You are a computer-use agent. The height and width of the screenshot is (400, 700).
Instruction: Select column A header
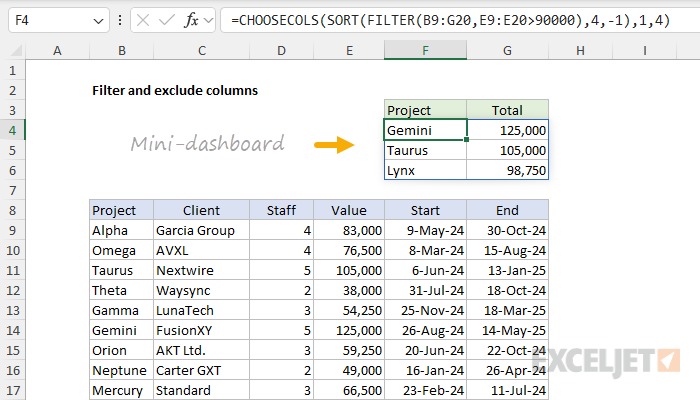pyautogui.click(x=57, y=50)
